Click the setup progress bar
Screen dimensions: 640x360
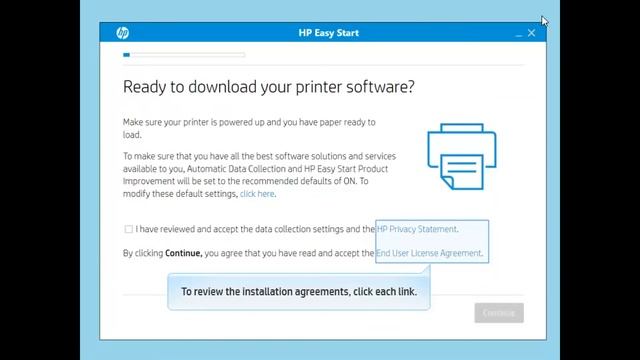(x=184, y=55)
